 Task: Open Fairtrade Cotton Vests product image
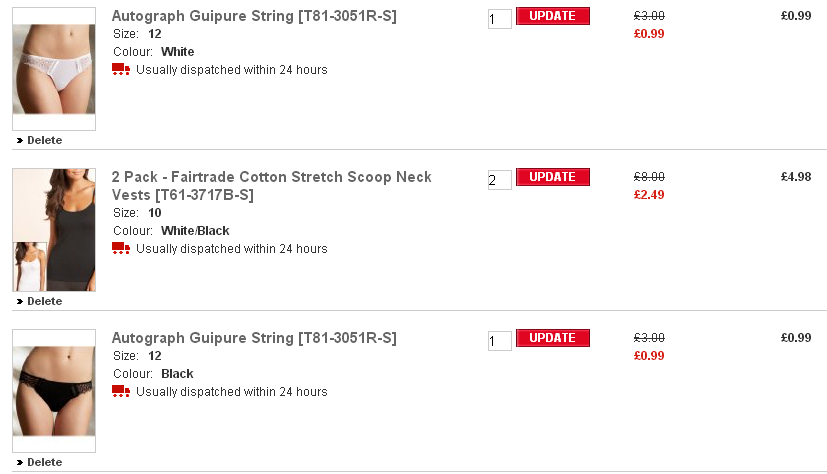pyautogui.click(x=54, y=230)
